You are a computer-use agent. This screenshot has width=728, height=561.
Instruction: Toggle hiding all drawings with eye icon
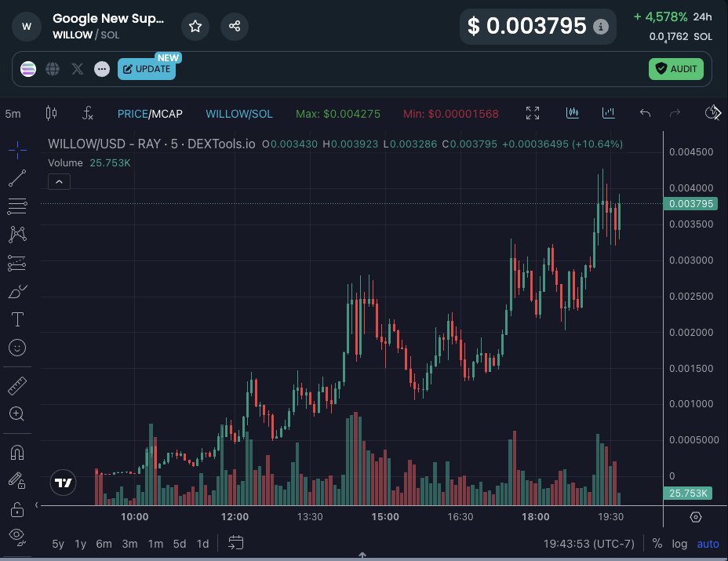pos(16,537)
